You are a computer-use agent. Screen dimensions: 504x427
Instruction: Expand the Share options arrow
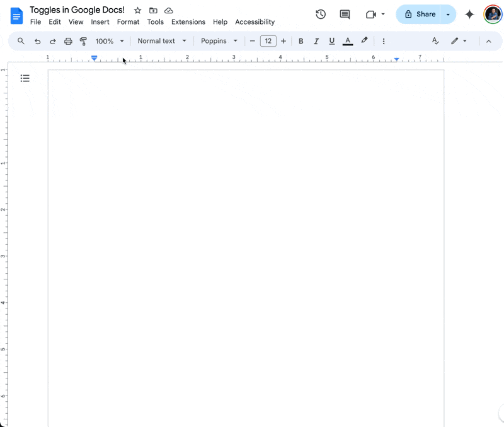pos(448,14)
